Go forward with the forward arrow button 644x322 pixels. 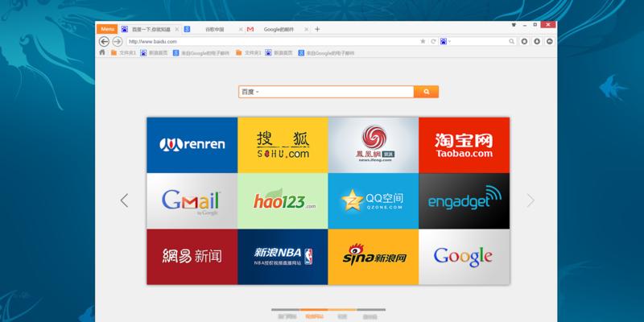pos(118,42)
